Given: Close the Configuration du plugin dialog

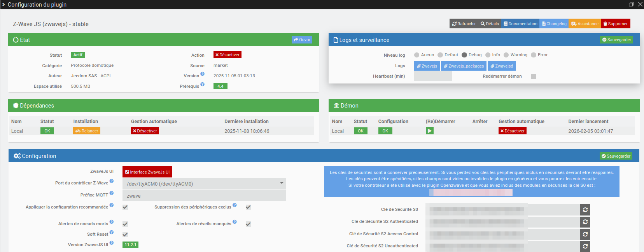Looking at the screenshot, I should tap(640, 4).
